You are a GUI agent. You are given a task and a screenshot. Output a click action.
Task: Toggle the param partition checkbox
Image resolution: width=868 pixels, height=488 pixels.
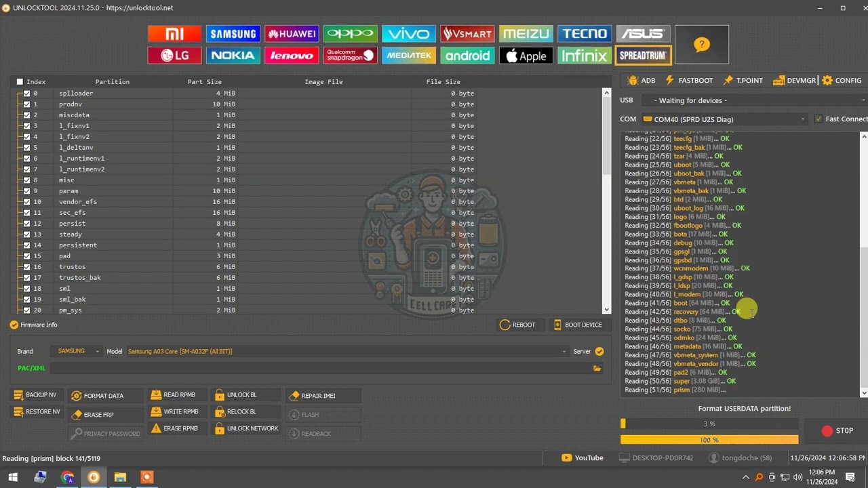[26, 191]
